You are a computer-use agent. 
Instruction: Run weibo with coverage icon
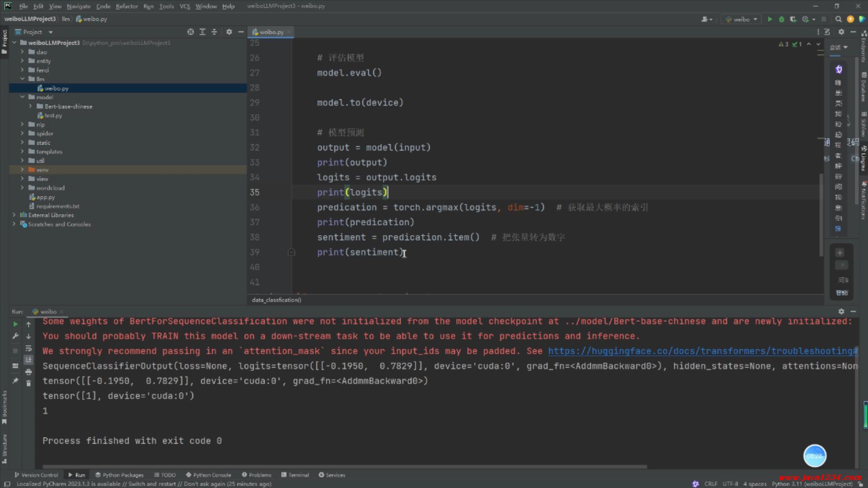793,19
